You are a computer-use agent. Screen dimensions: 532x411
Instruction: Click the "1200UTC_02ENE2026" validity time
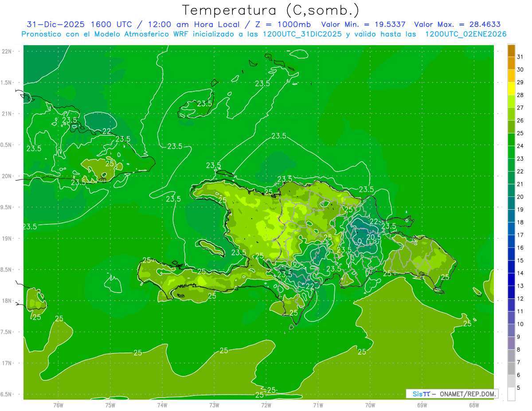point(465,34)
